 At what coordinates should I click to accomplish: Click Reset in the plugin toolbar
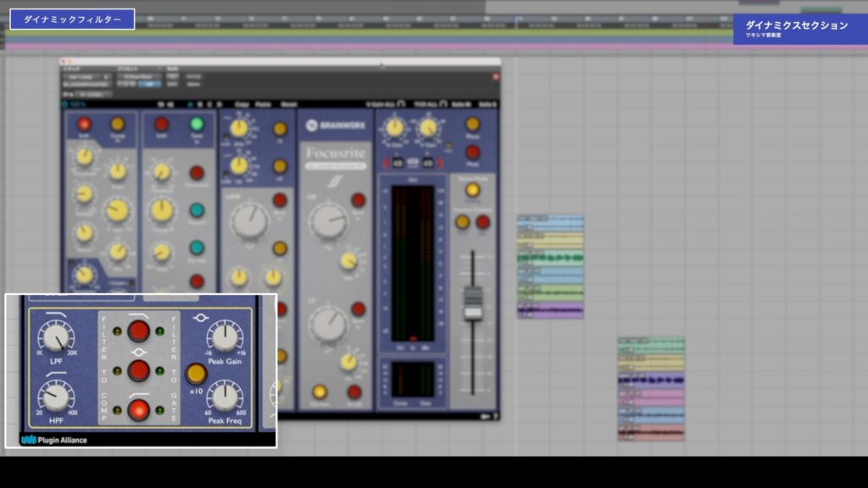tap(288, 104)
